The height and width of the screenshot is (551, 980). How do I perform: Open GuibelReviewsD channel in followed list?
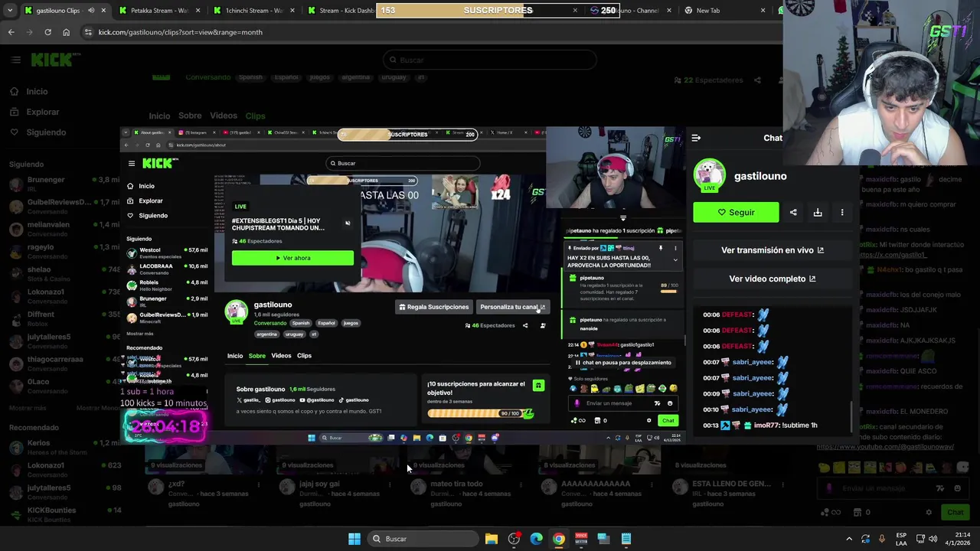pyautogui.click(x=65, y=206)
